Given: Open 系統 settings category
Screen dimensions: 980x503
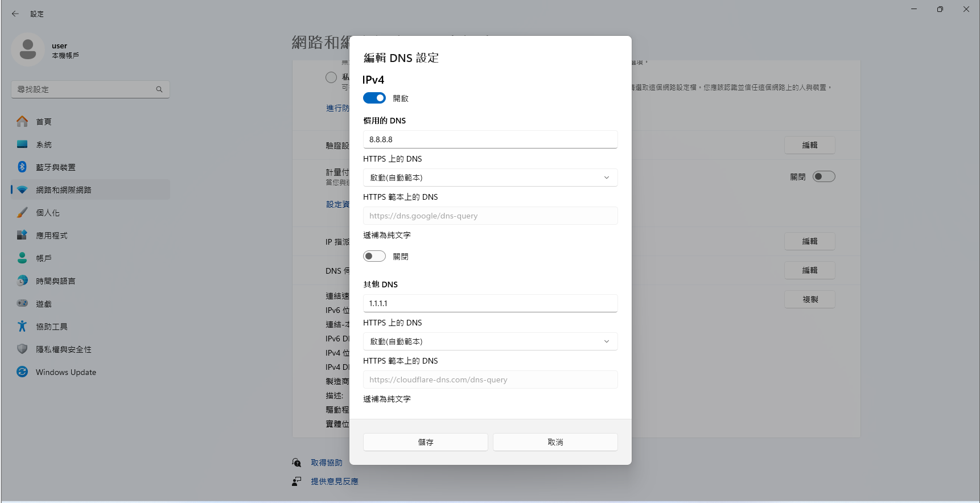Looking at the screenshot, I should pos(90,144).
